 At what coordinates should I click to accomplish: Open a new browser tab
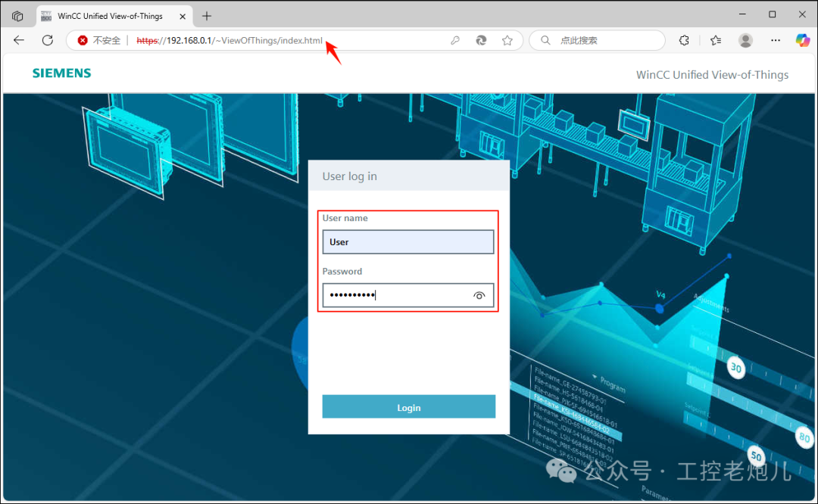point(207,16)
